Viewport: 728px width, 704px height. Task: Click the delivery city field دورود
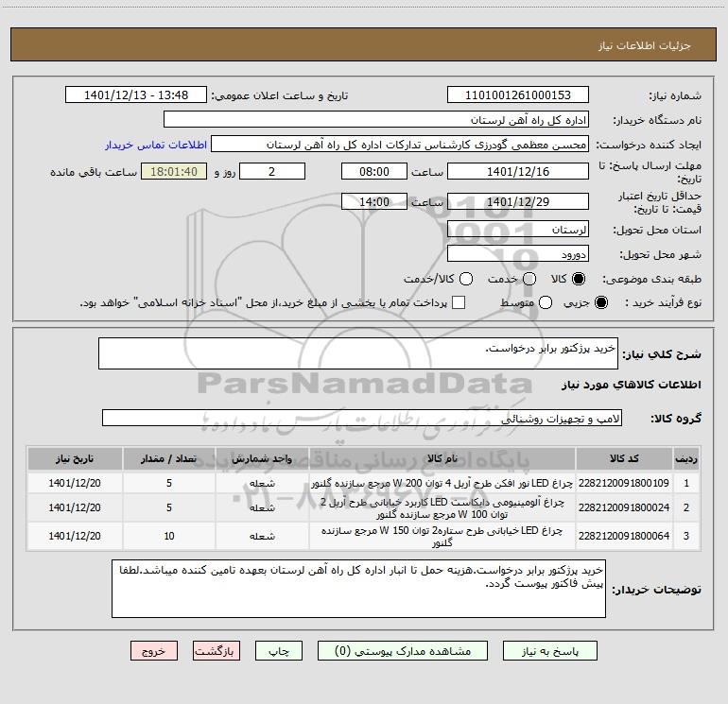pos(518,254)
